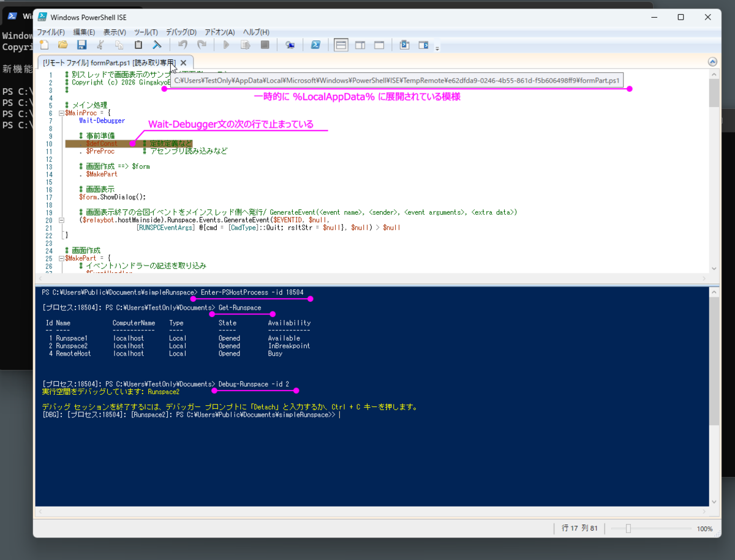Click the Paste clipboard icon
735x560 pixels.
(x=138, y=45)
